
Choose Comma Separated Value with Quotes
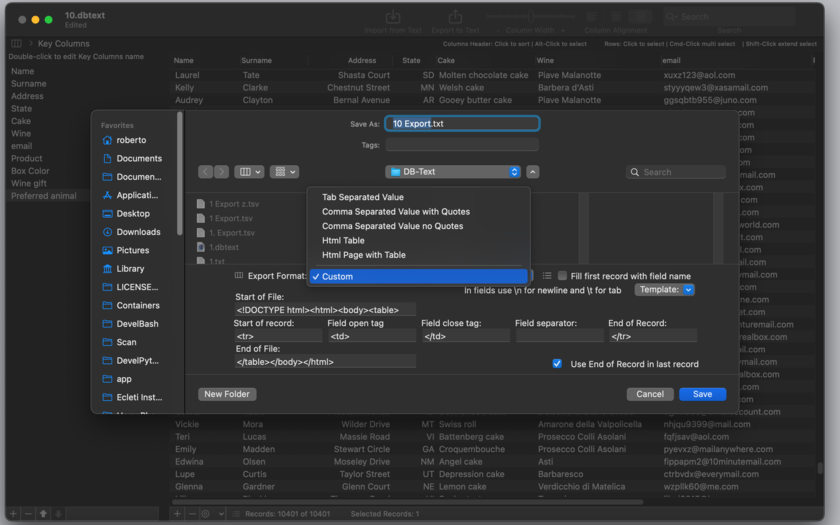click(418, 212)
